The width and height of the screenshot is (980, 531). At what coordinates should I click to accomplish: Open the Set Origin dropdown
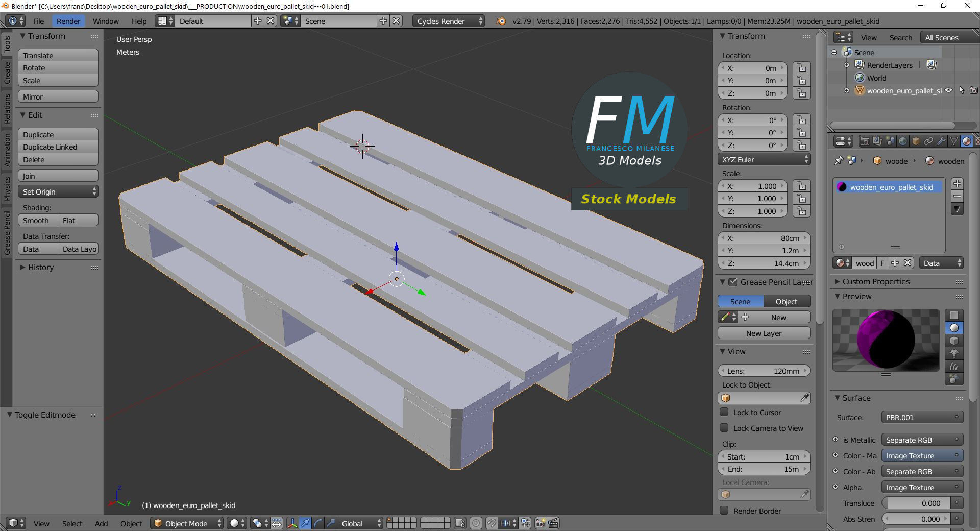(58, 191)
